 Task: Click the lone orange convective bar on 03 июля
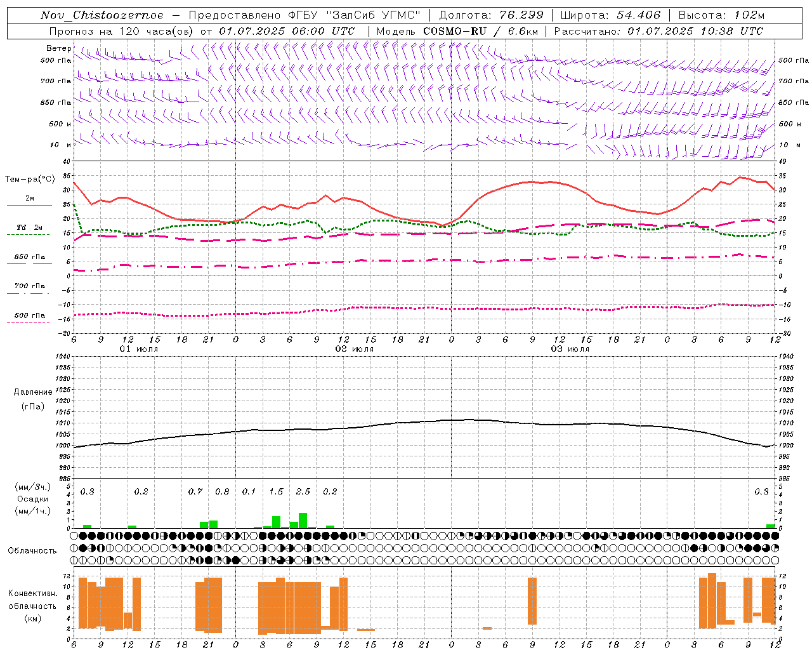[x=532, y=601]
